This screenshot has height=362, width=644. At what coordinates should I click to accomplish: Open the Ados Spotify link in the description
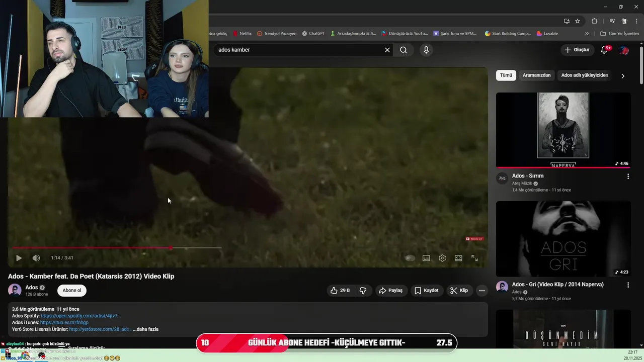[80, 316]
